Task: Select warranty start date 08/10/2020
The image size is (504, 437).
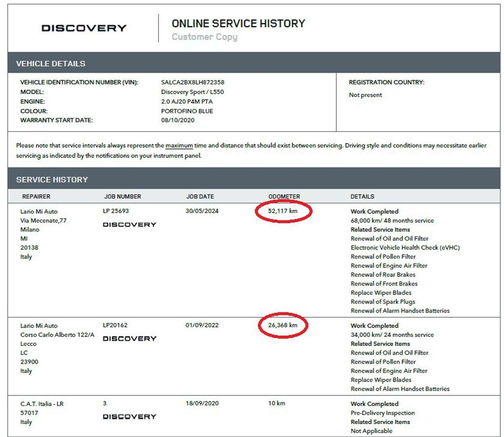Action: click(x=178, y=120)
